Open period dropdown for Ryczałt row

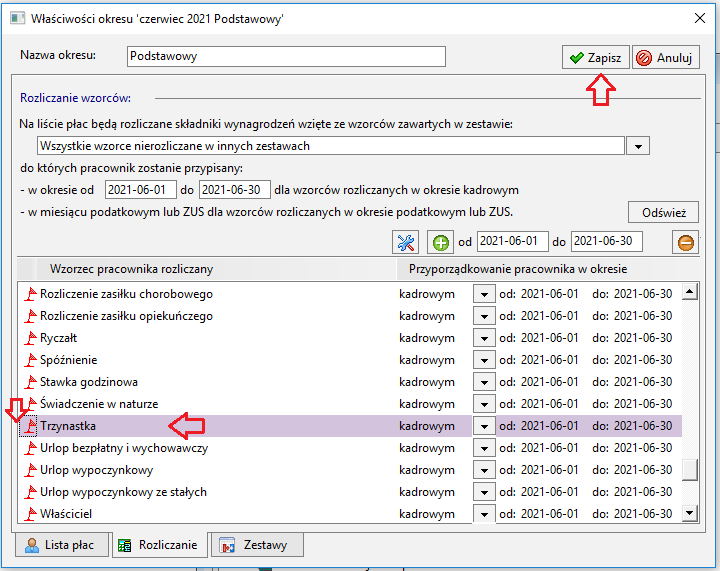(x=484, y=338)
